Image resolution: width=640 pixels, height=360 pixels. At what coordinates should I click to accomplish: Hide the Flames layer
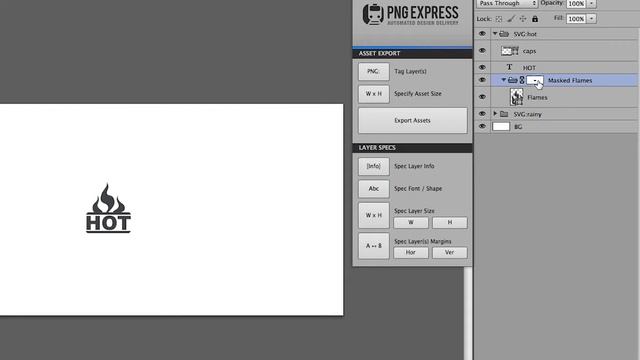pyautogui.click(x=482, y=97)
